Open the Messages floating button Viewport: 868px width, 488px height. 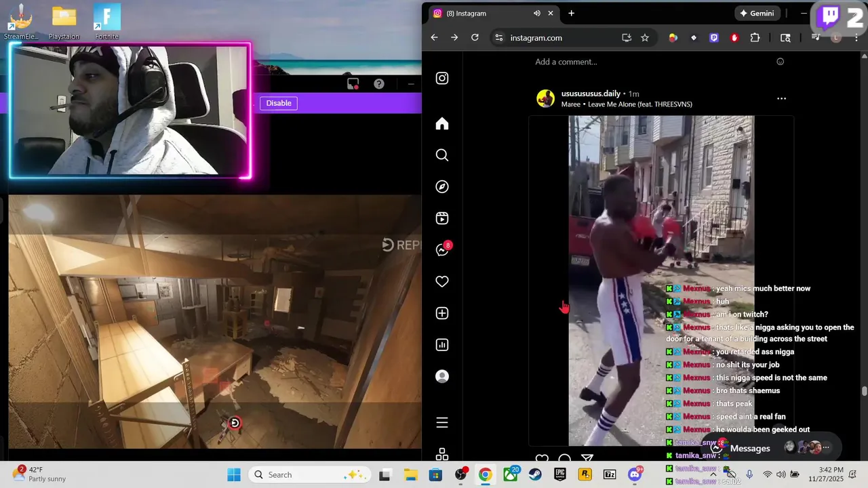pos(771,448)
